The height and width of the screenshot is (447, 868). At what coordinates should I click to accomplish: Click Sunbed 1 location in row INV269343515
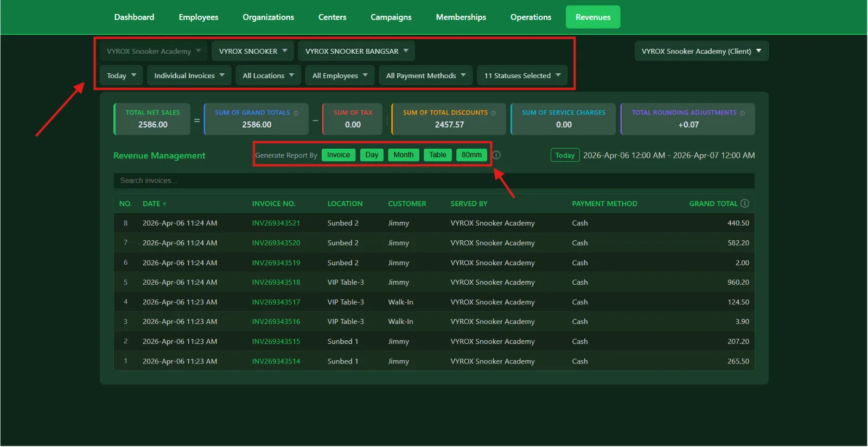pyautogui.click(x=343, y=342)
